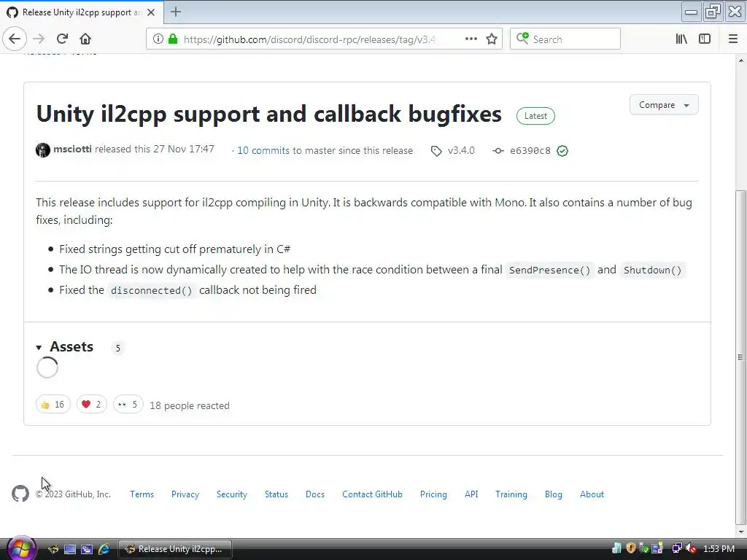Viewport: 747px width, 560px height.
Task: Open the Docs footer link
Action: tap(315, 494)
